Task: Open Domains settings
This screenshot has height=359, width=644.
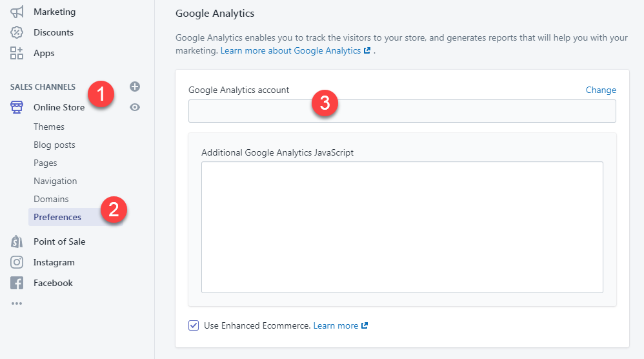Action: (51, 199)
